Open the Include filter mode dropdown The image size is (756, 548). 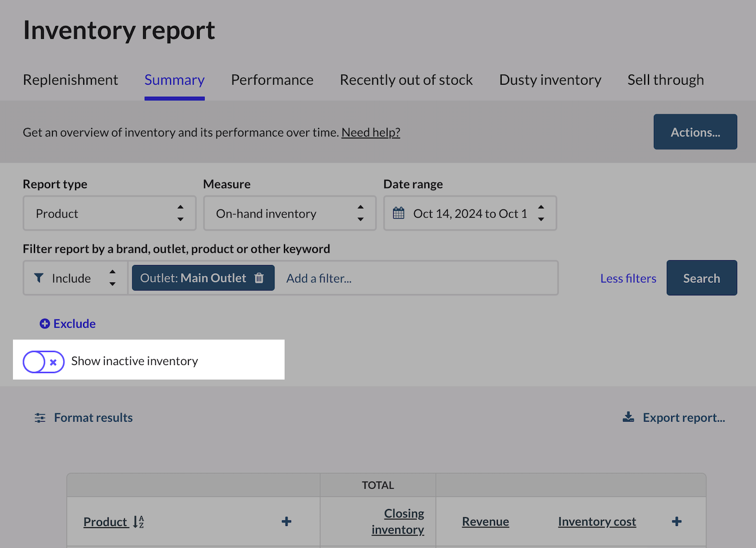[76, 278]
